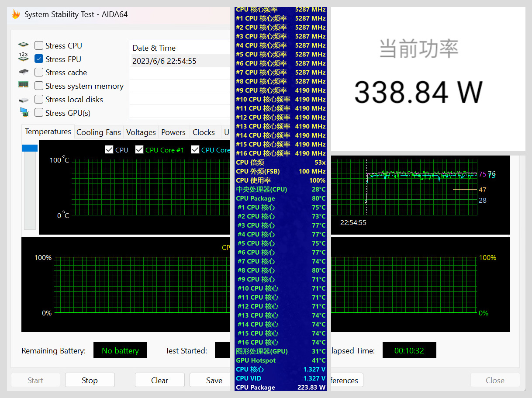The width and height of the screenshot is (532, 398).
Task: Enable the Stress GPU(s) checkbox
Action: tap(38, 112)
